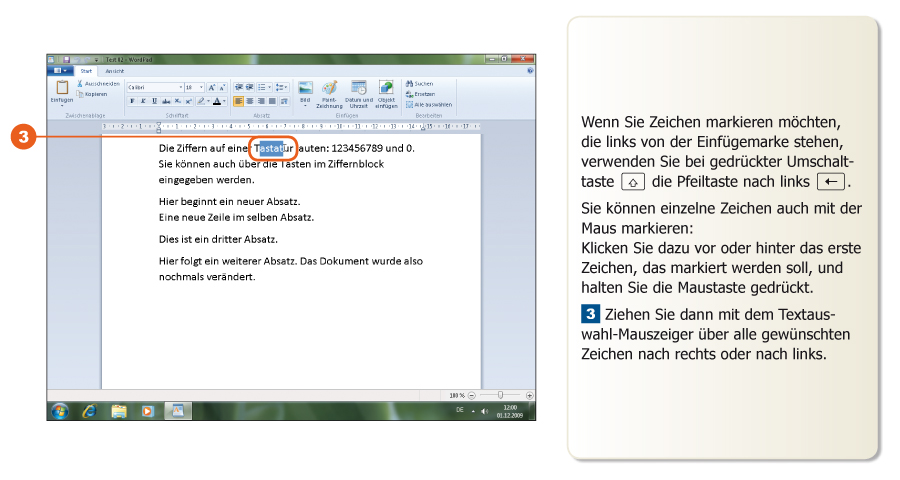Insert Datum und Uhrzeit
The width and height of the screenshot is (900, 480).
(358, 90)
